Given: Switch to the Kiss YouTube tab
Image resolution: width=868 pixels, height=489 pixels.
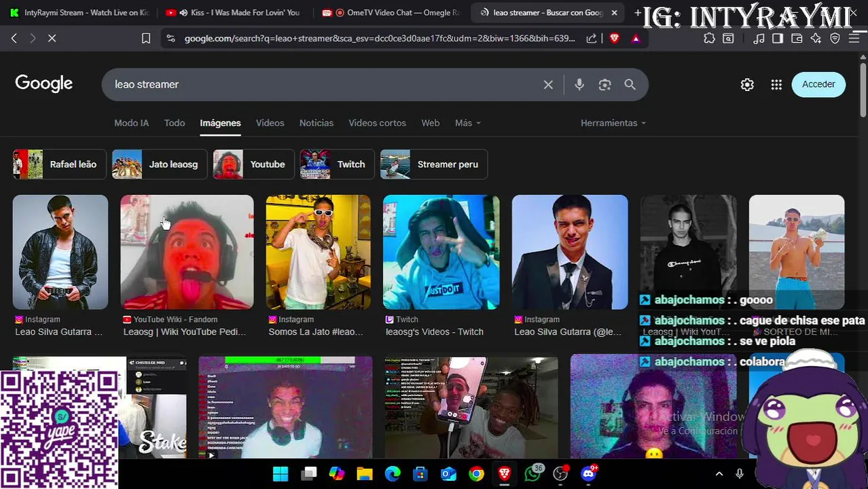Looking at the screenshot, I should tap(234, 12).
